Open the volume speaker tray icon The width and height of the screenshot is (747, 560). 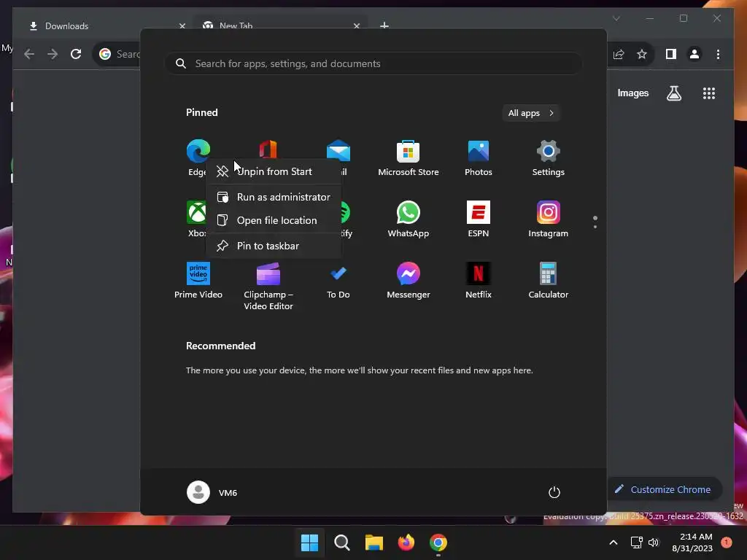coord(654,542)
